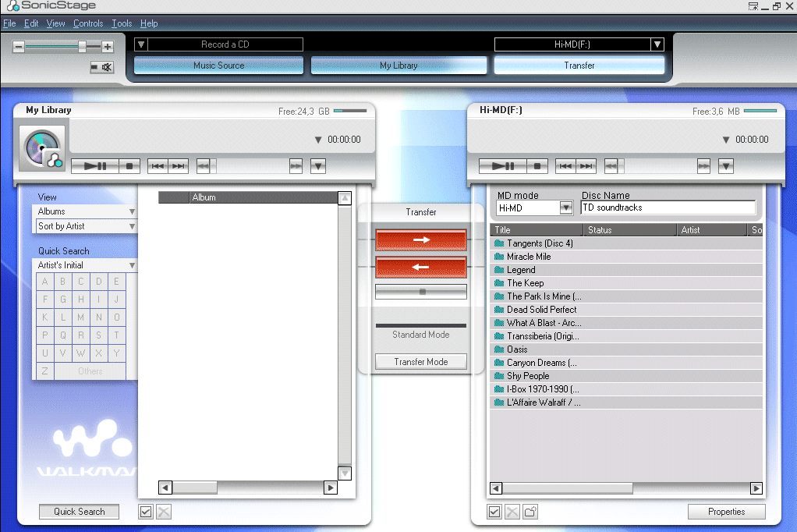Switch to My Library tab
This screenshot has width=797, height=532.
pos(398,66)
